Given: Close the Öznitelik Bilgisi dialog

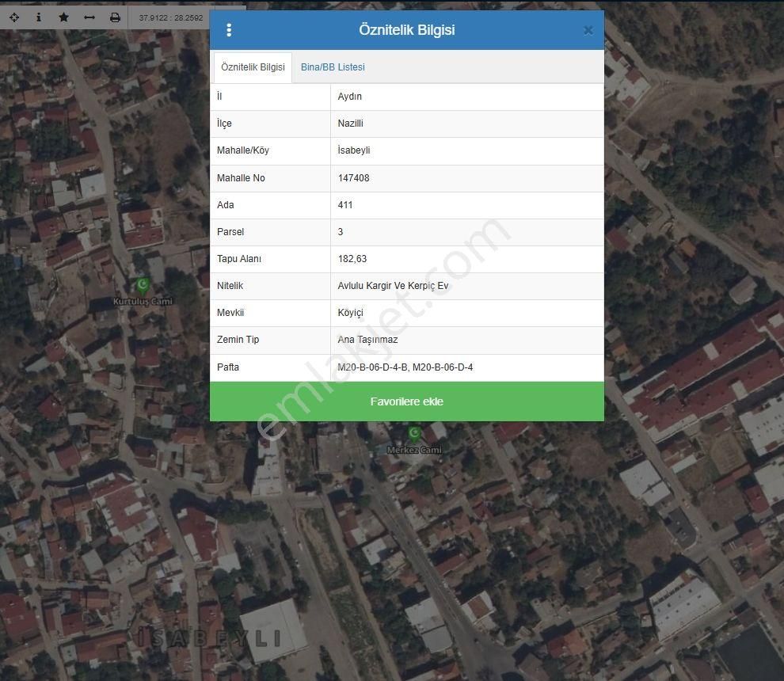Looking at the screenshot, I should [x=588, y=31].
